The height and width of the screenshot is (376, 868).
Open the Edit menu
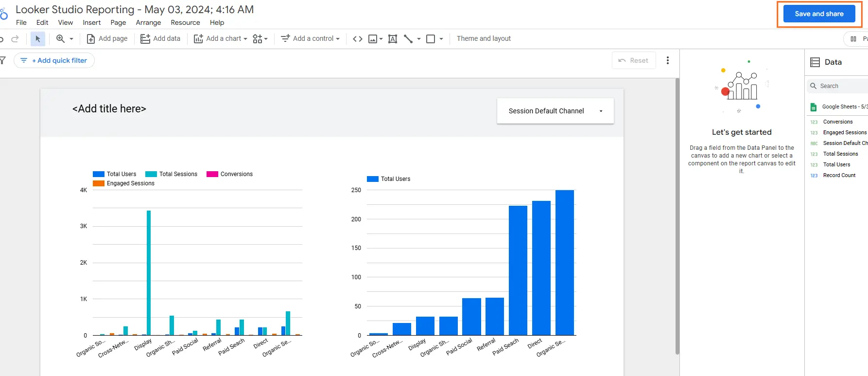click(42, 22)
